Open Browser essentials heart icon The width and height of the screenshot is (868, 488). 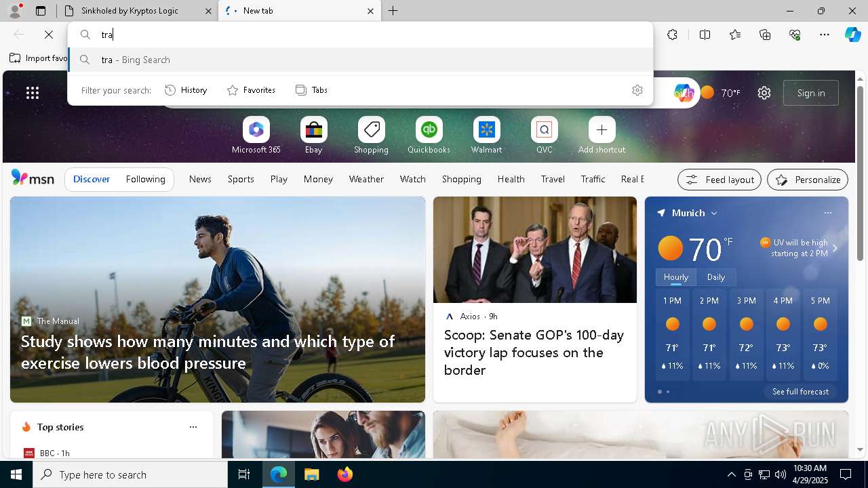coord(795,35)
